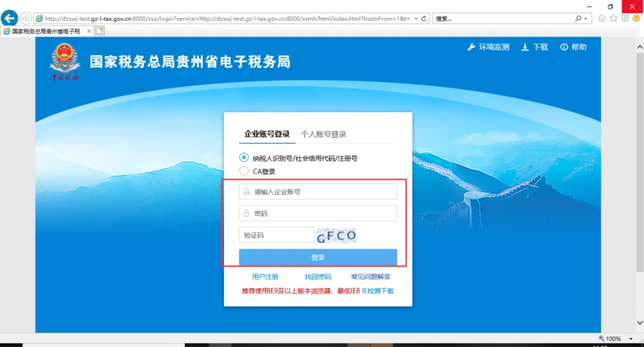Expand the search provider dropdown arrow
The image size is (644, 347).
click(586, 19)
